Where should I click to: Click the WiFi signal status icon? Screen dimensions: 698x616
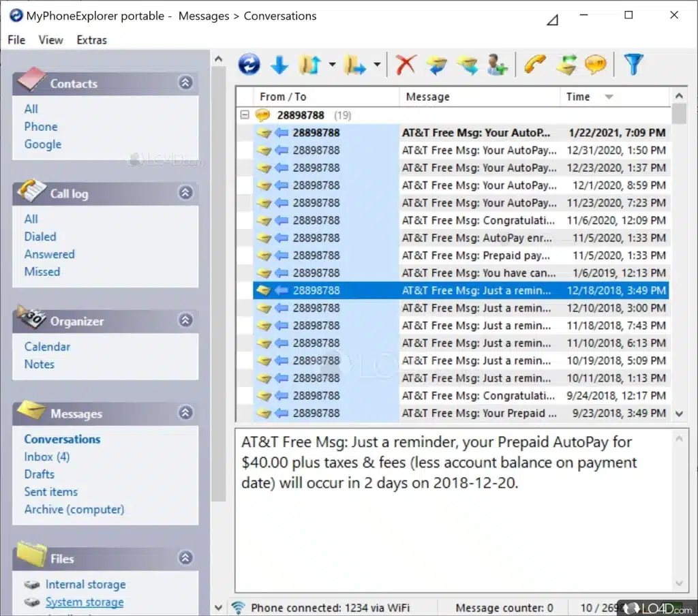tap(238, 608)
